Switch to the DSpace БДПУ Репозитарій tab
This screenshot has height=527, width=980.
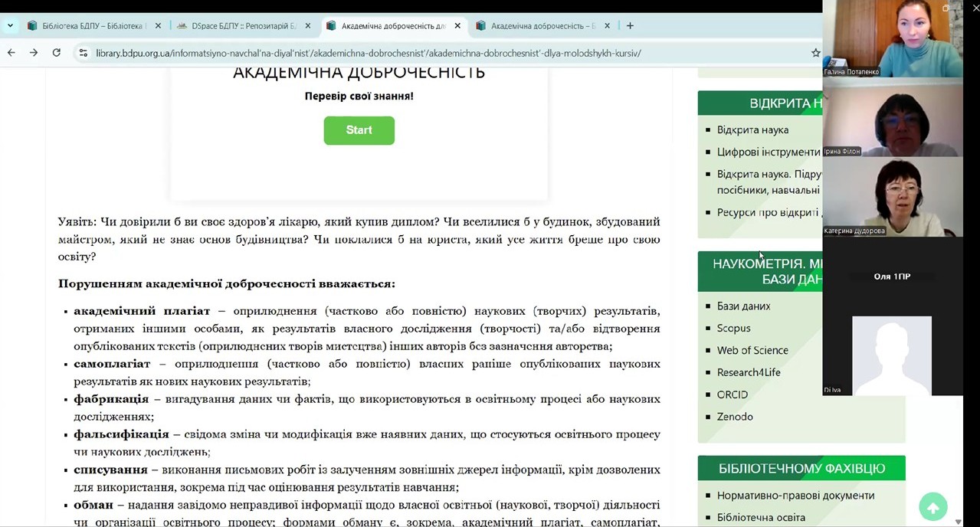[236, 25]
